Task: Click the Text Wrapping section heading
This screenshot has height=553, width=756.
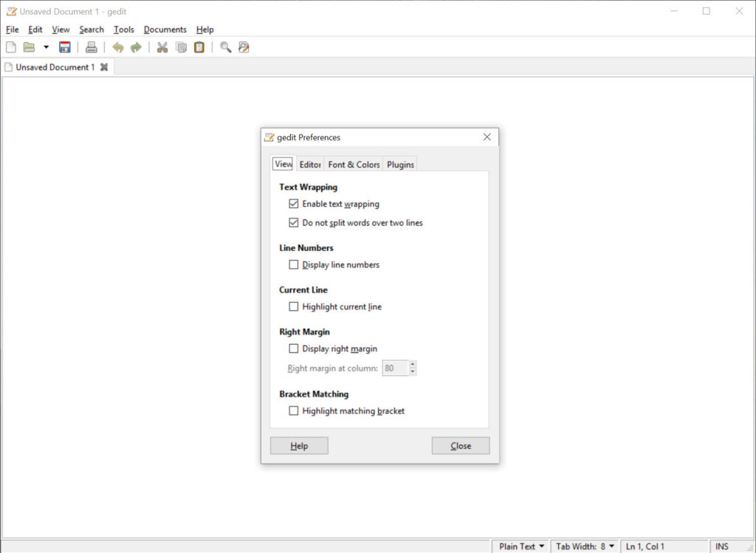Action: tap(308, 187)
